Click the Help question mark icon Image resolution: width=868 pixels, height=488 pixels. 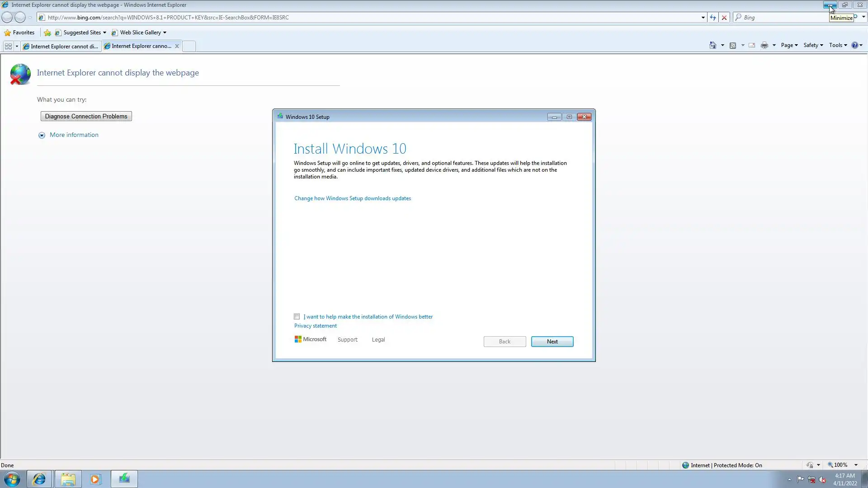click(x=854, y=45)
